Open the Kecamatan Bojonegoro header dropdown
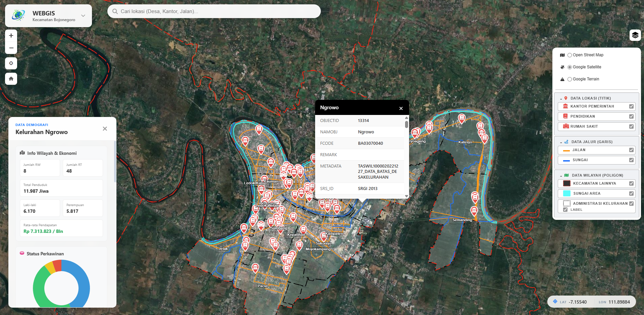The image size is (644, 315). 83,15
